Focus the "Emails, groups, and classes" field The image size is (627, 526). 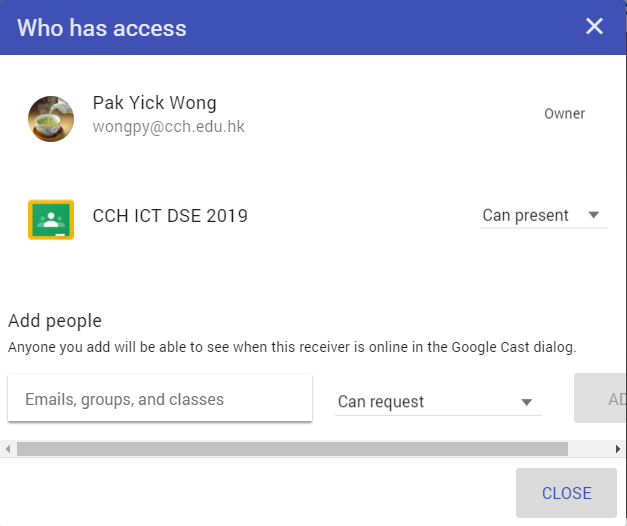(x=160, y=399)
